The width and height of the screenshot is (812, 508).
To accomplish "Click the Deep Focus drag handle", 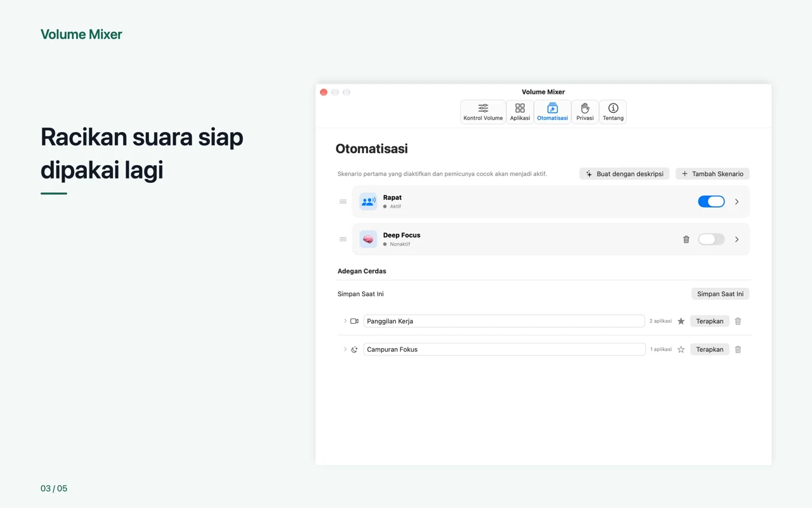I will tap(343, 239).
